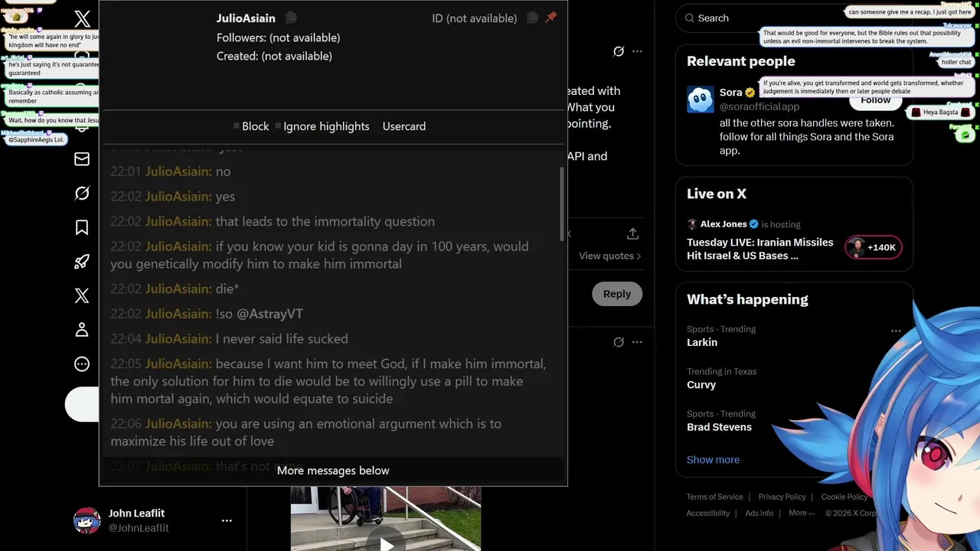Click JulioAsiain title in popup header
The width and height of the screenshot is (980, 551).
pyautogui.click(x=246, y=18)
